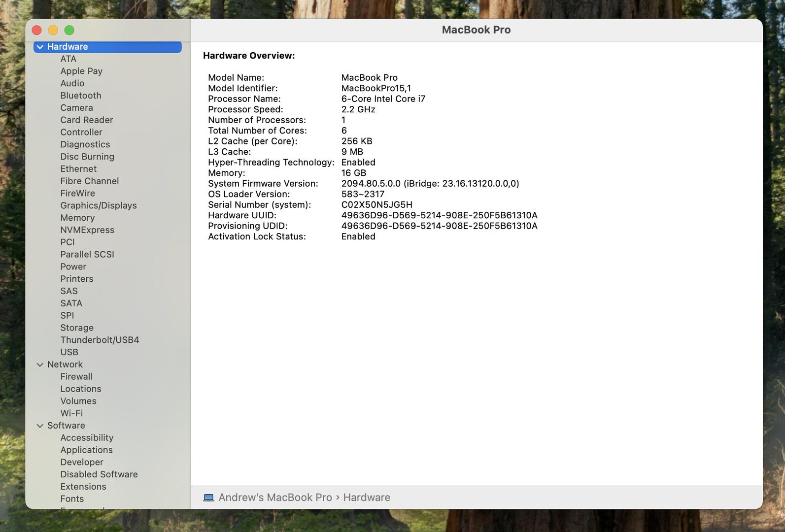Select Developer under Software

click(x=82, y=462)
